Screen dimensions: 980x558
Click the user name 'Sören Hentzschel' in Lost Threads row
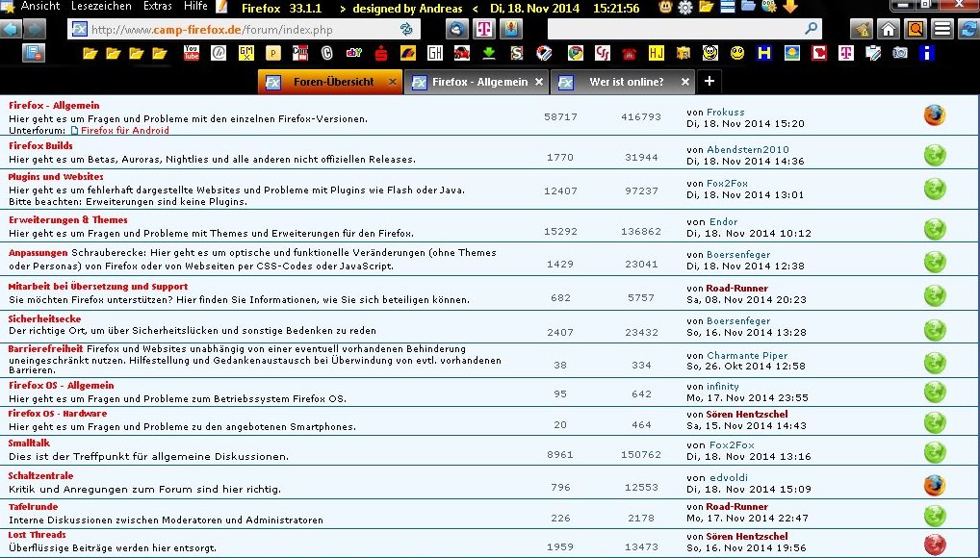click(x=746, y=536)
